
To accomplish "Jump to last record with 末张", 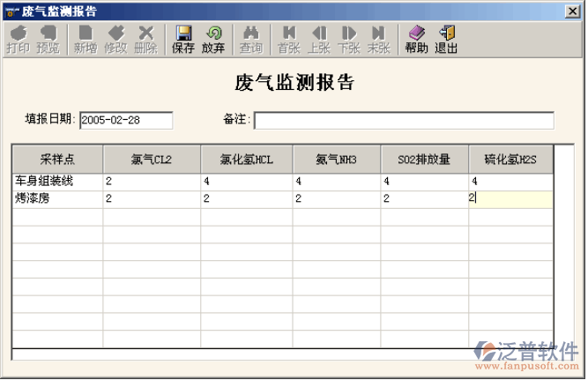I will tap(379, 40).
